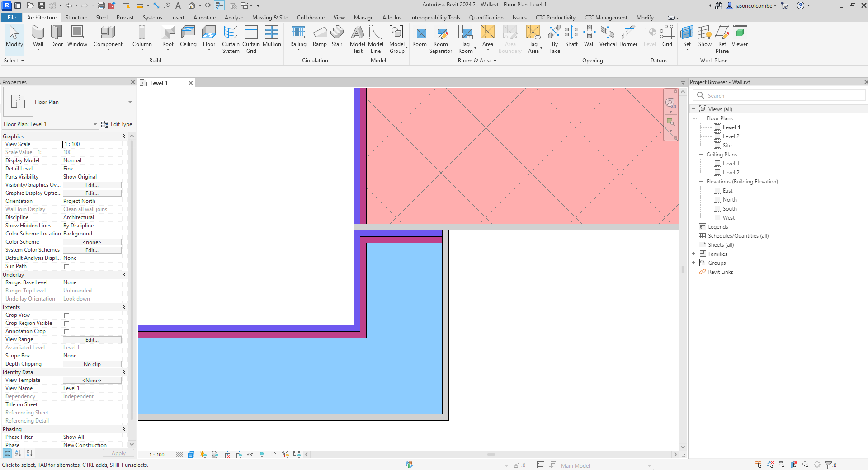The width and height of the screenshot is (868, 470).
Task: Place a Room with Room tool
Action: tap(419, 36)
